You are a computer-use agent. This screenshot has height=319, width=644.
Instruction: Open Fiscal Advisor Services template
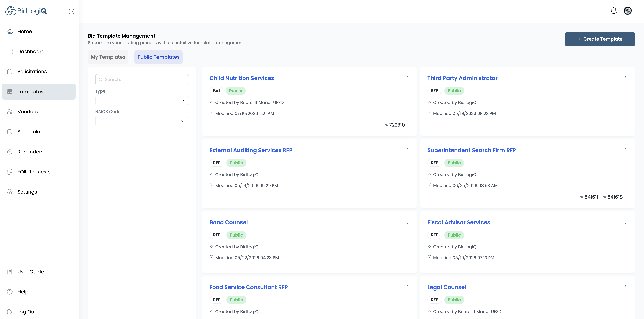(458, 222)
